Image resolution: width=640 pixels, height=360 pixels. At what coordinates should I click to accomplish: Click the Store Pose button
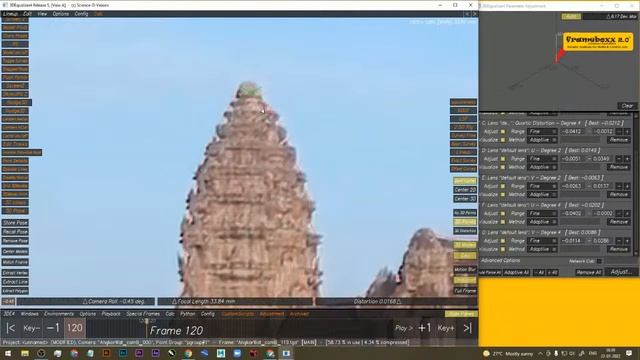tap(15, 223)
